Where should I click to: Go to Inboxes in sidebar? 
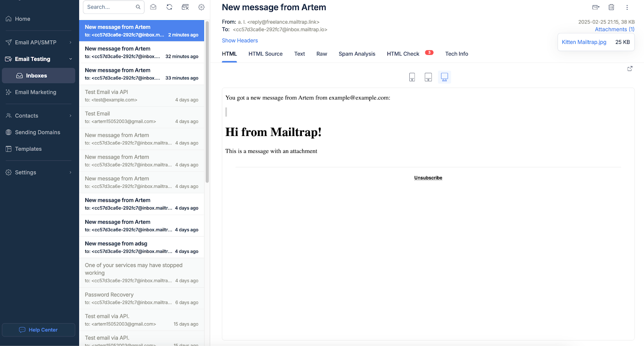39,76
